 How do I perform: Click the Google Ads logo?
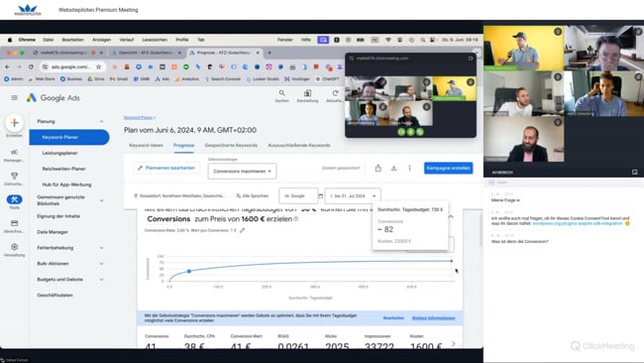tap(54, 98)
